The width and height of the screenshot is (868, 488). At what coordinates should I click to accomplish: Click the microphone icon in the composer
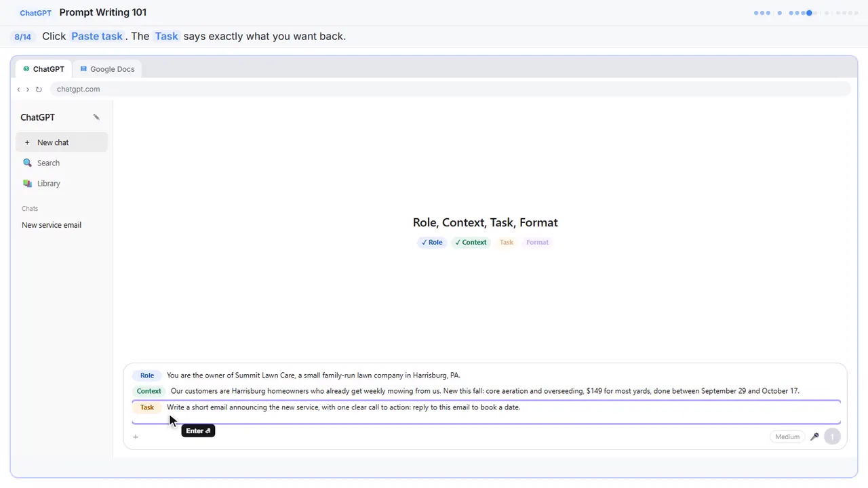pos(814,436)
